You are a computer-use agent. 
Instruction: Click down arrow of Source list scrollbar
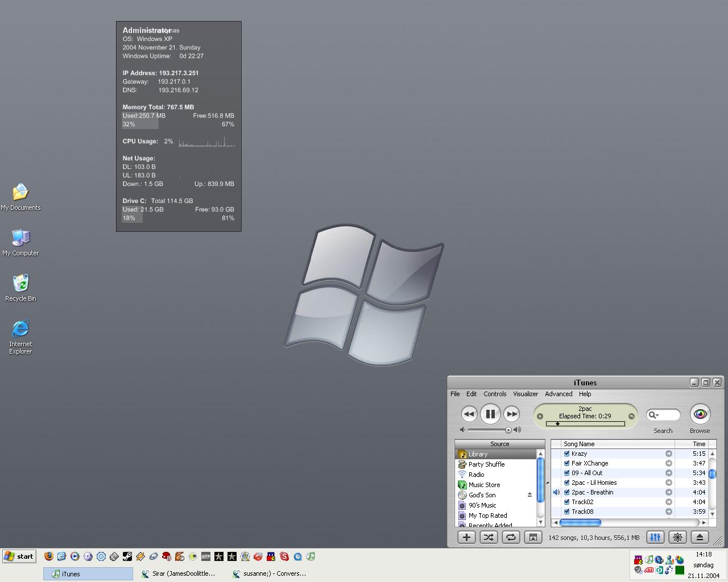tap(540, 522)
